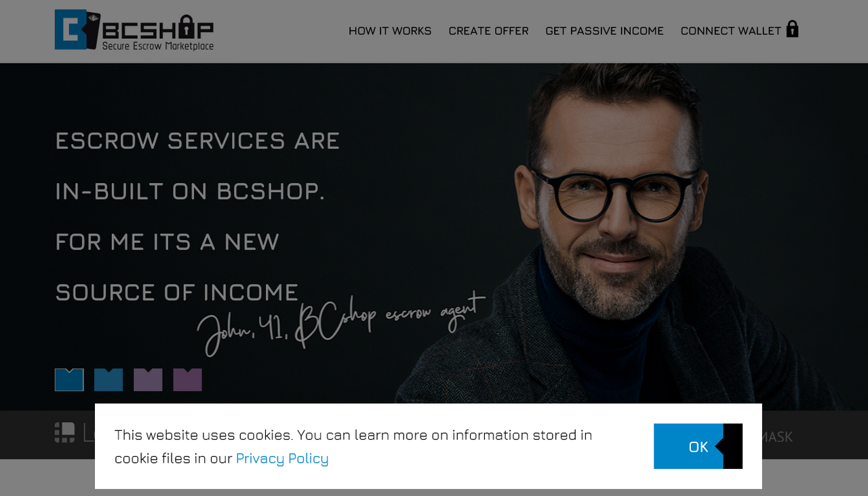This screenshot has height=496, width=868.
Task: Open the How It Works menu item
Action: (390, 31)
